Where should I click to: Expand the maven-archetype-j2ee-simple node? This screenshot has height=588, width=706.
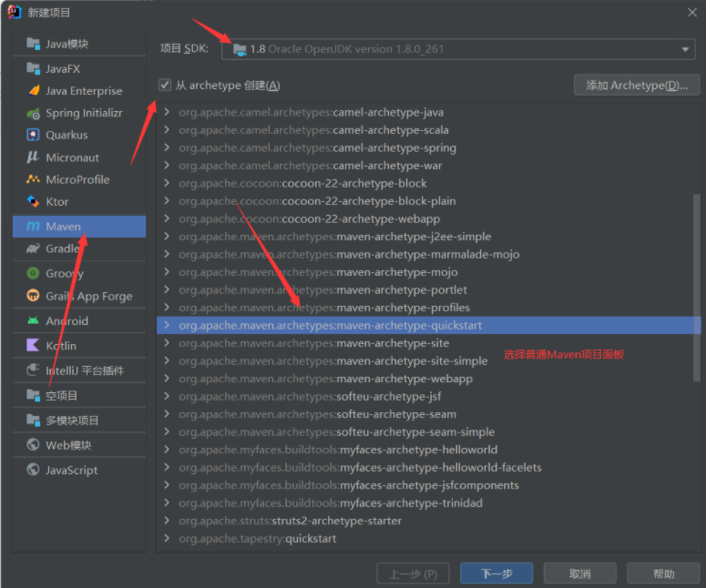coord(167,236)
